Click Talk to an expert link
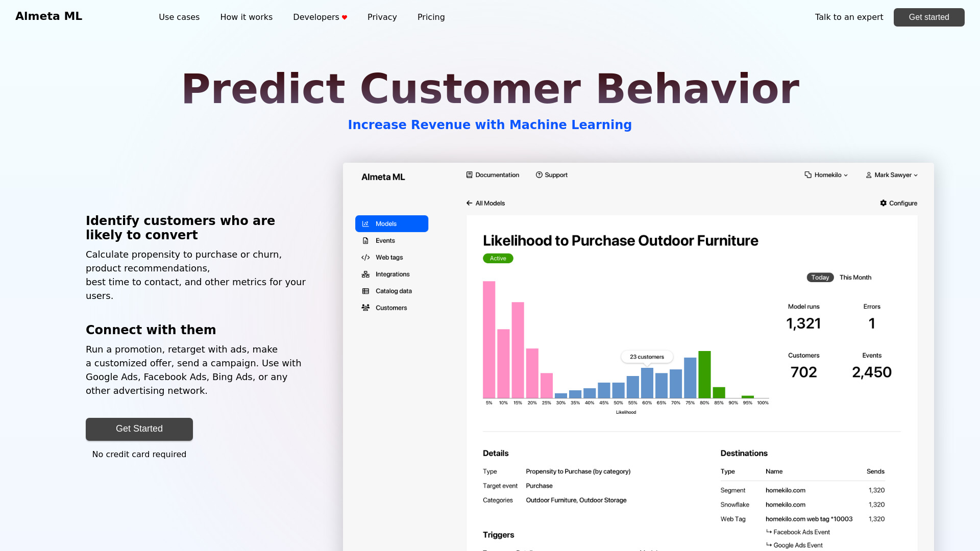The image size is (980, 551). tap(849, 17)
